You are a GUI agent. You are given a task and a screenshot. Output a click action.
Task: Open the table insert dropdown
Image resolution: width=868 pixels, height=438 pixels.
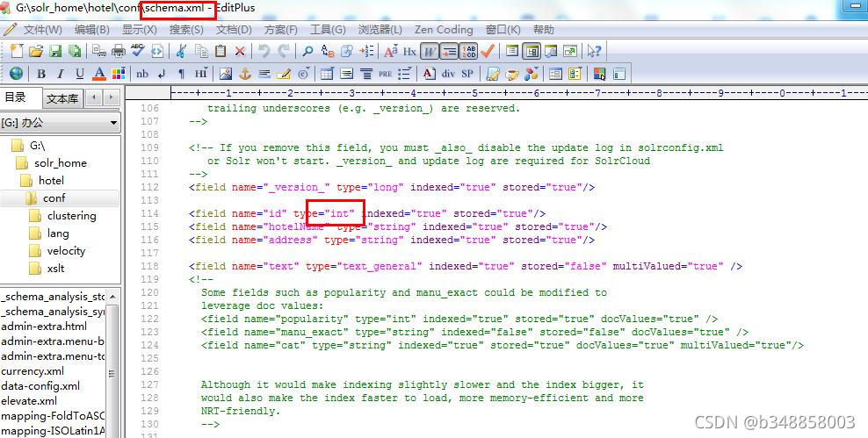pyautogui.click(x=327, y=73)
